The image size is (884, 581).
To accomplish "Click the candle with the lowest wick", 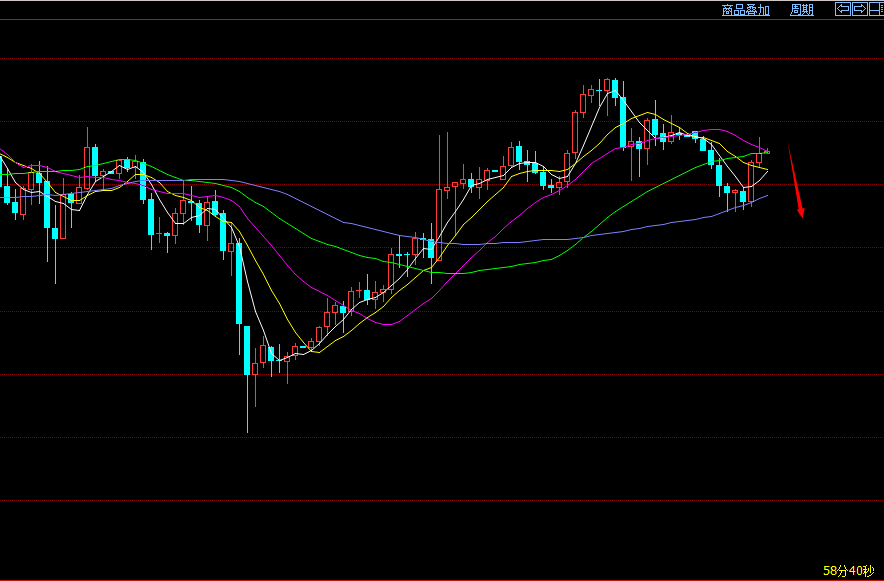I will pyautogui.click(x=247, y=350).
